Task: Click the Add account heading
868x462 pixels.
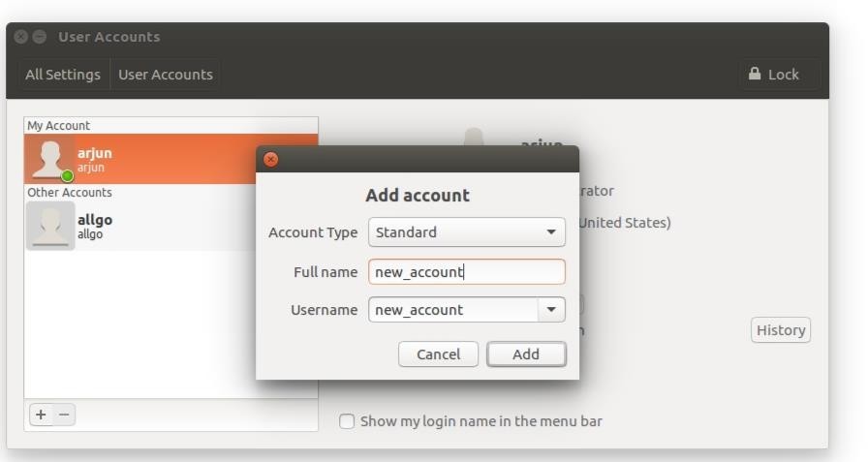Action: coord(418,196)
